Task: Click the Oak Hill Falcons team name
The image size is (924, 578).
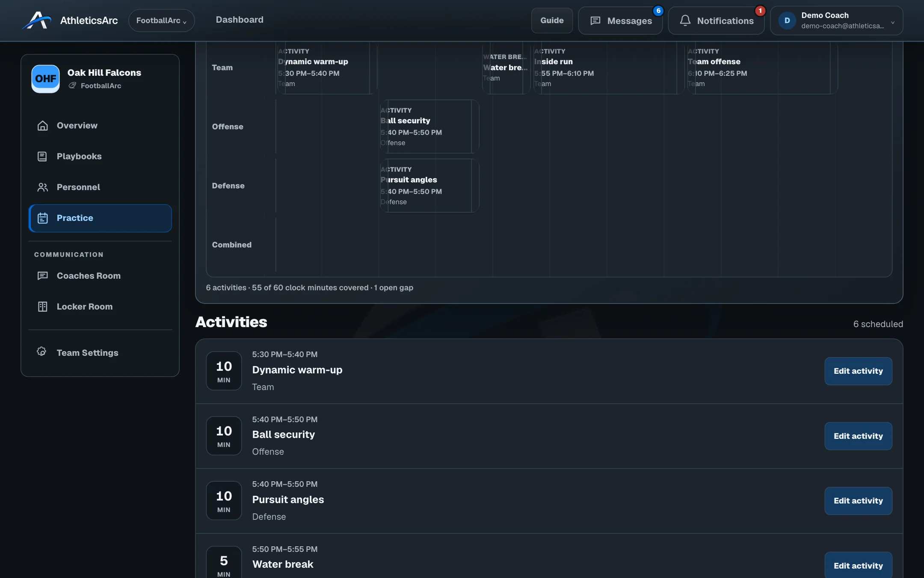Action: (104, 73)
